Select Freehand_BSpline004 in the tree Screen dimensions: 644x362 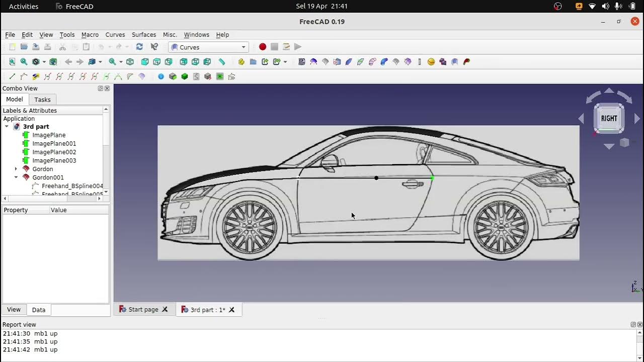pyautogui.click(x=72, y=186)
